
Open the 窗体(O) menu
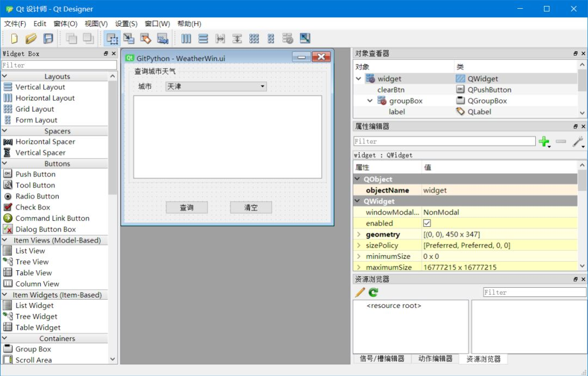[x=65, y=23]
